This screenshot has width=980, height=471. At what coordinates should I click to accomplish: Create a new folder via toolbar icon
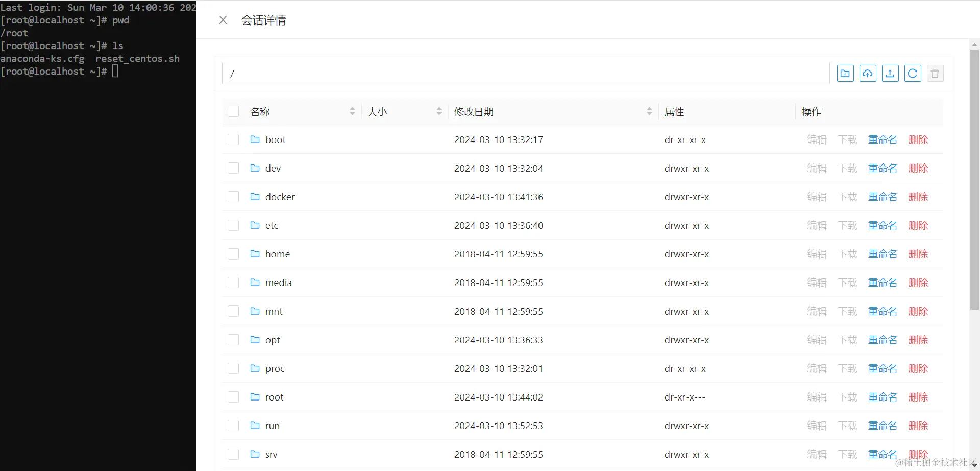(845, 74)
